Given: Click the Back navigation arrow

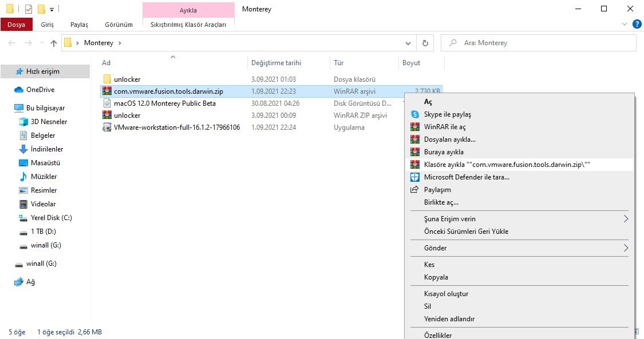Looking at the screenshot, I should coord(11,43).
